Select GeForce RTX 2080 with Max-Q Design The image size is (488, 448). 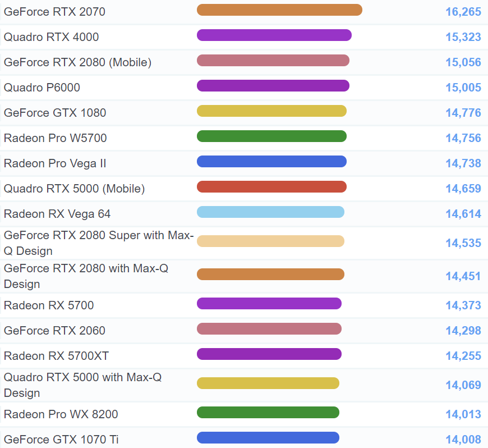point(86,276)
